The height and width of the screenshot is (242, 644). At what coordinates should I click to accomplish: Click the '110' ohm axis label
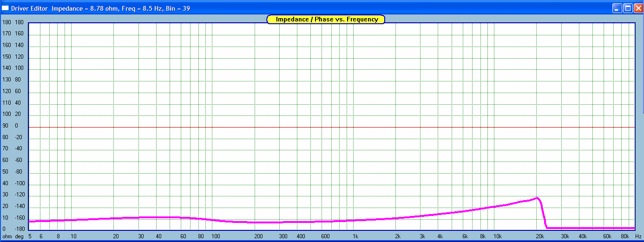(7, 103)
